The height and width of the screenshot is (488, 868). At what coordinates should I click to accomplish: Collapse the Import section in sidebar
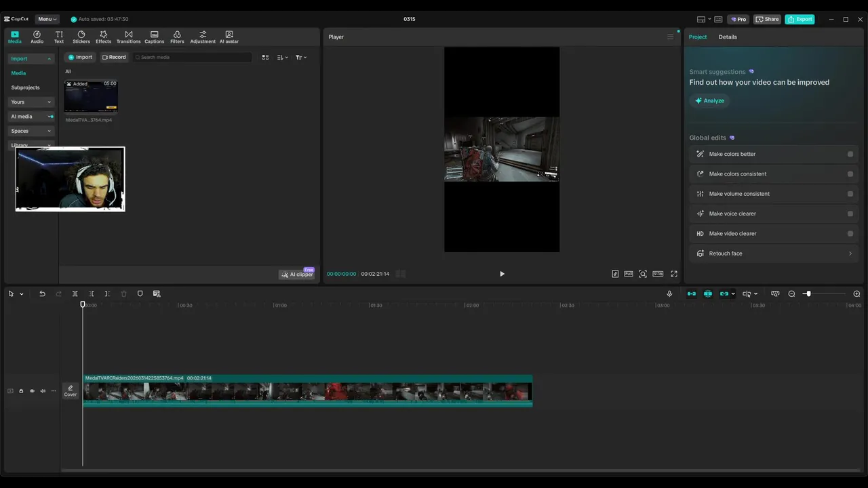click(x=49, y=59)
